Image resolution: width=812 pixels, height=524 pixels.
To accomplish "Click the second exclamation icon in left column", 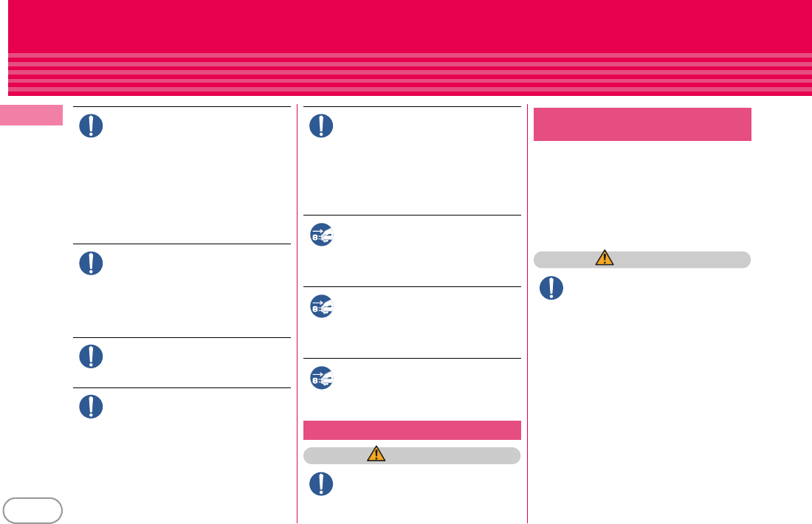I will pos(91,263).
